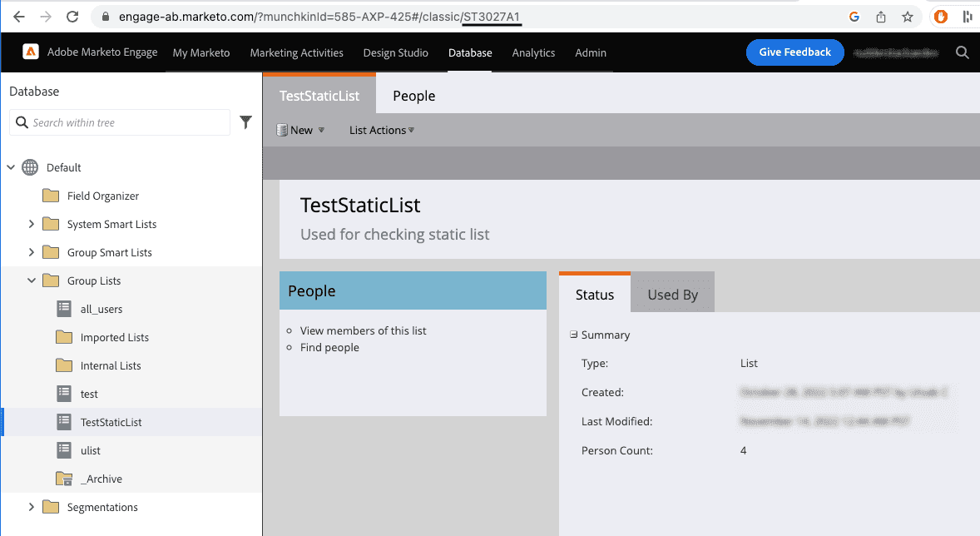Click the browser forward arrow
This screenshot has width=980, height=536.
pos(46,17)
